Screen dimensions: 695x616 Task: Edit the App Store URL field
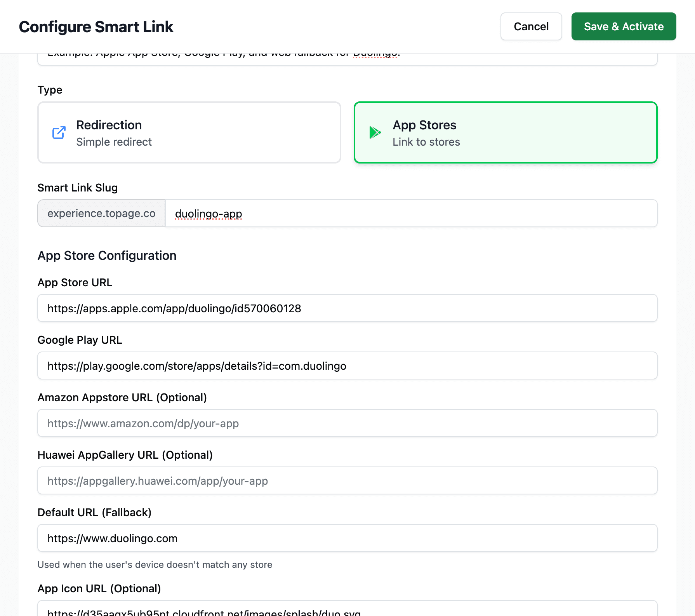347,308
